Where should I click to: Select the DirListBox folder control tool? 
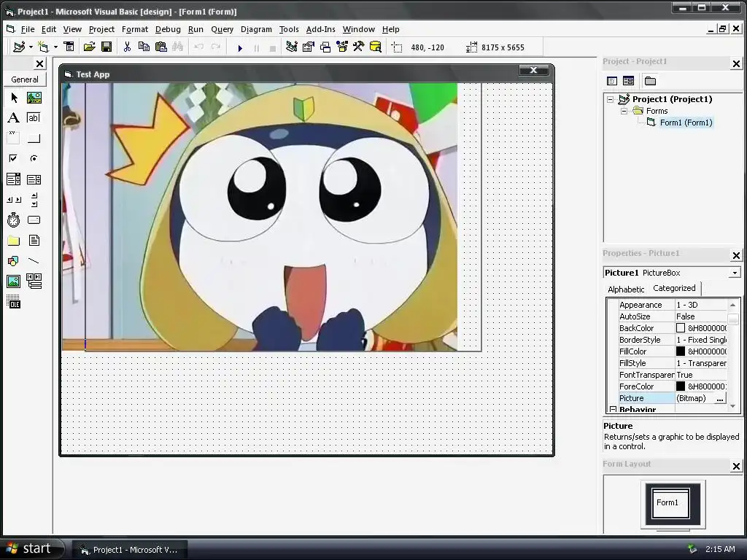tap(14, 241)
